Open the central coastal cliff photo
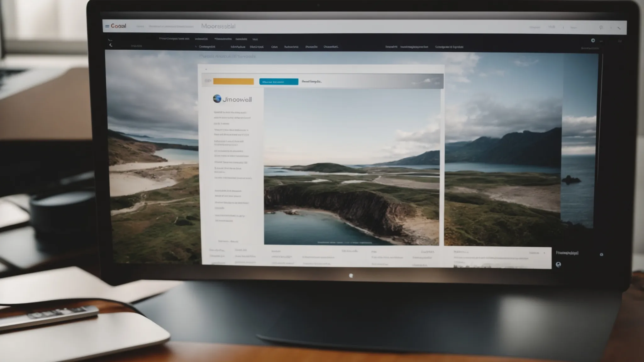The image size is (644, 362). 352,167
